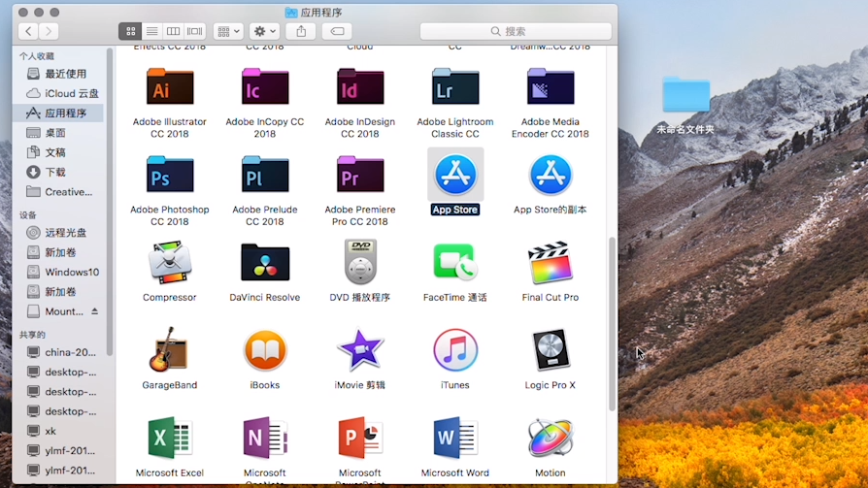The image size is (868, 488).
Task: Go back in Finder history
Action: (x=28, y=32)
